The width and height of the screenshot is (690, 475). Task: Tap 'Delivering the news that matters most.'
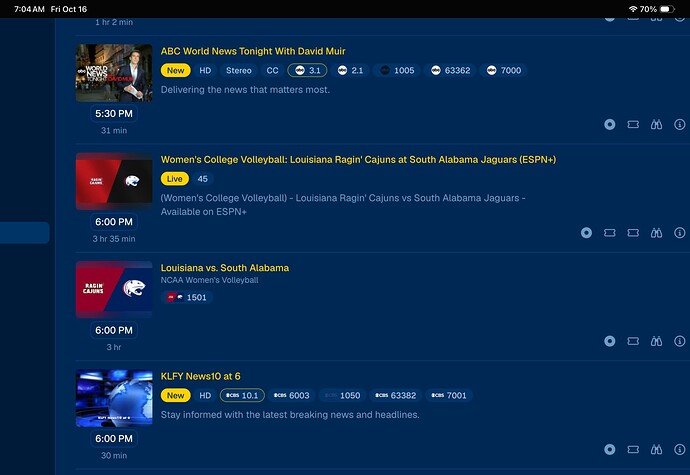pos(245,90)
